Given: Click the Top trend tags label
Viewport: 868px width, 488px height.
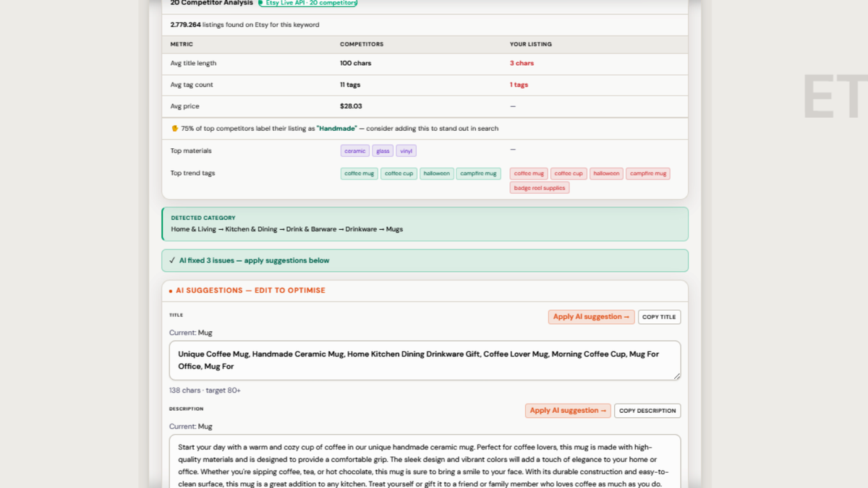Looking at the screenshot, I should (192, 174).
